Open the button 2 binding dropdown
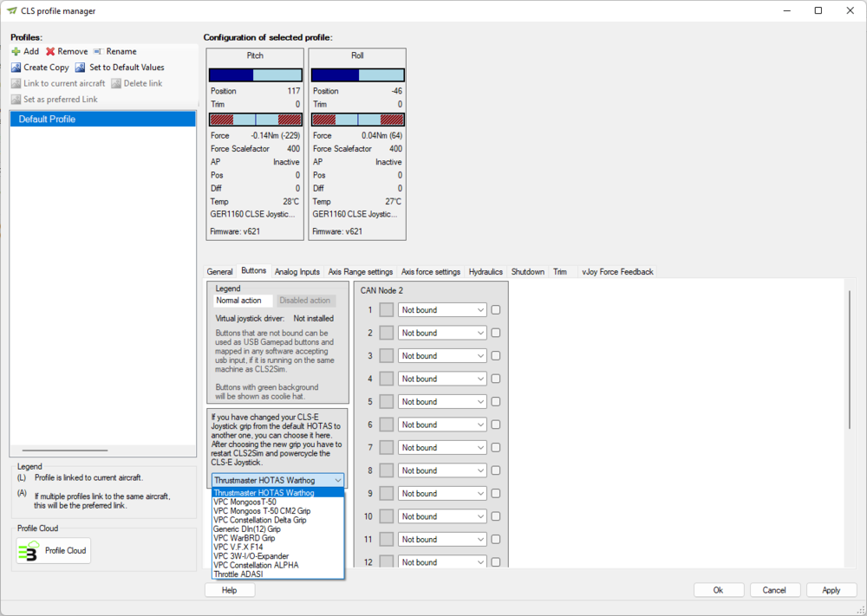This screenshot has height=616, width=867. click(442, 334)
